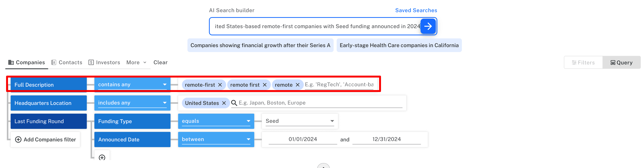Click the blue arrow to run AI search
The width and height of the screenshot is (644, 168).
pyautogui.click(x=428, y=26)
